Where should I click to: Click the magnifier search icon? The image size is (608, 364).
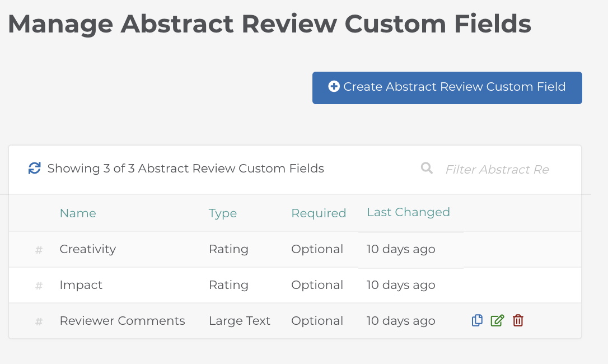[x=427, y=168]
